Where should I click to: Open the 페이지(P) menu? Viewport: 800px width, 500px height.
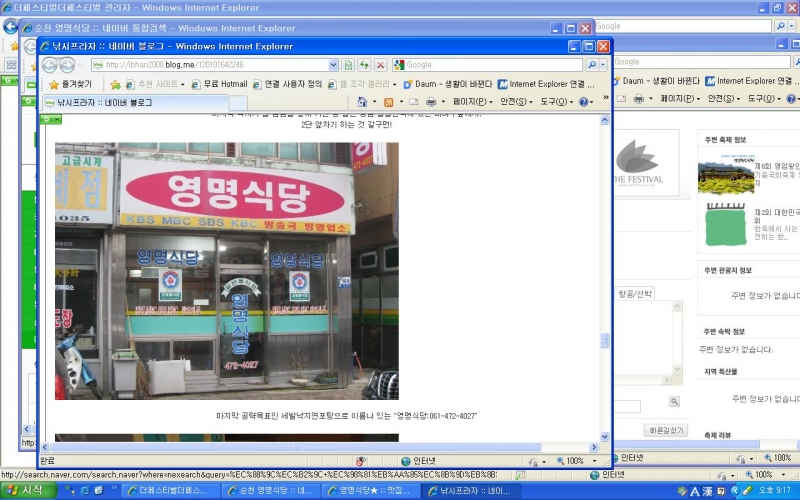point(472,102)
